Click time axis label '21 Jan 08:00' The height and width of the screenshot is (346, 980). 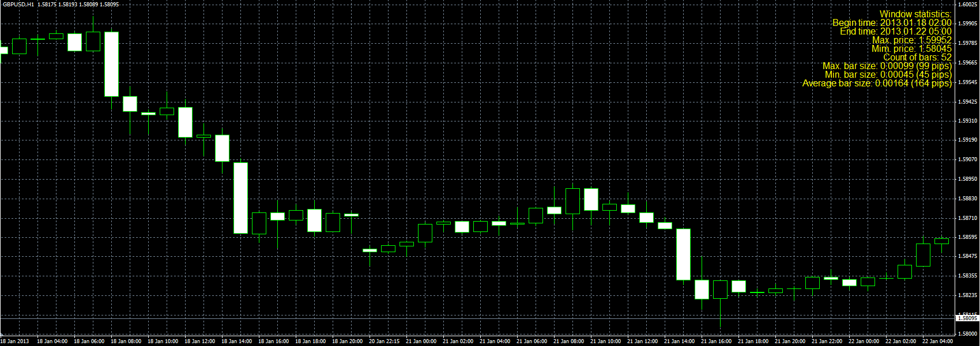pyautogui.click(x=568, y=341)
